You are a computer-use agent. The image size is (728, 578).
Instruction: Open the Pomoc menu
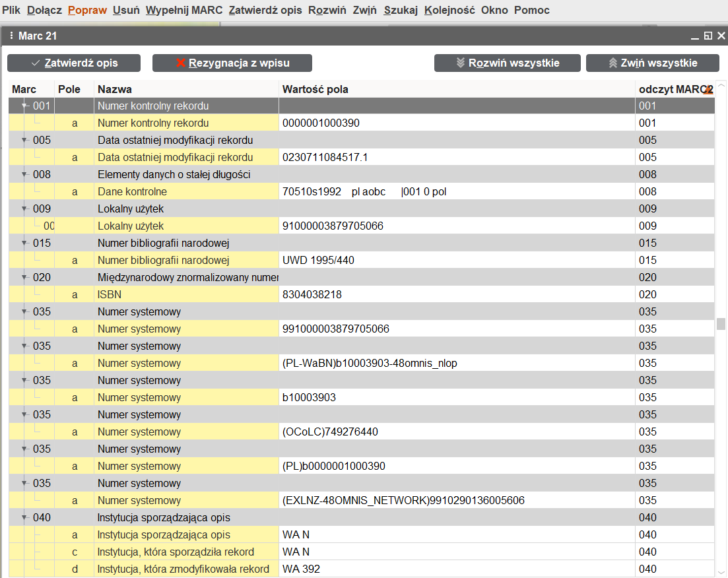tap(531, 10)
